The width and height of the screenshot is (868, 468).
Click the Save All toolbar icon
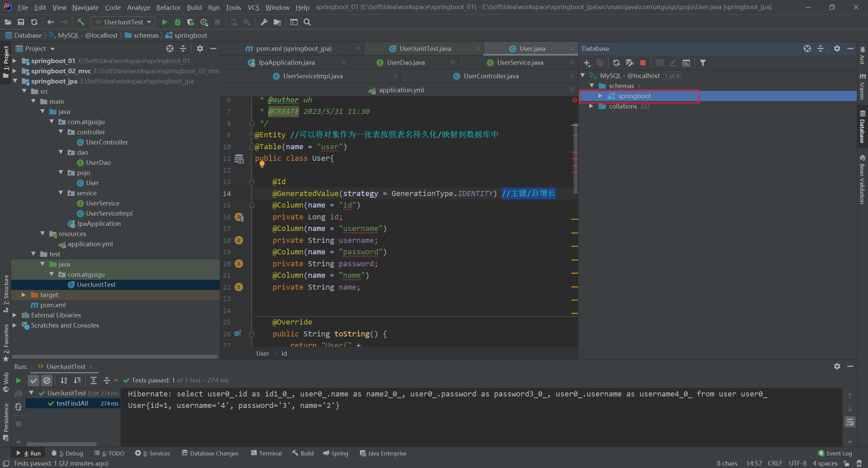pyautogui.click(x=21, y=22)
